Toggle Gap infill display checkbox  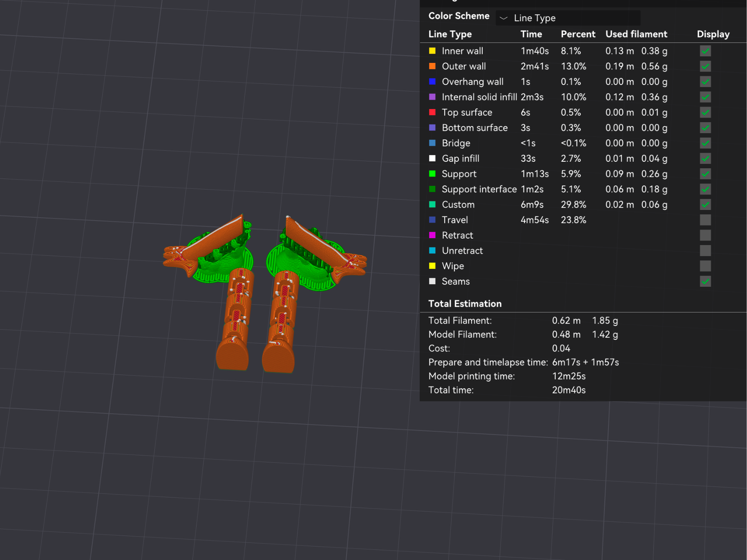[705, 158]
